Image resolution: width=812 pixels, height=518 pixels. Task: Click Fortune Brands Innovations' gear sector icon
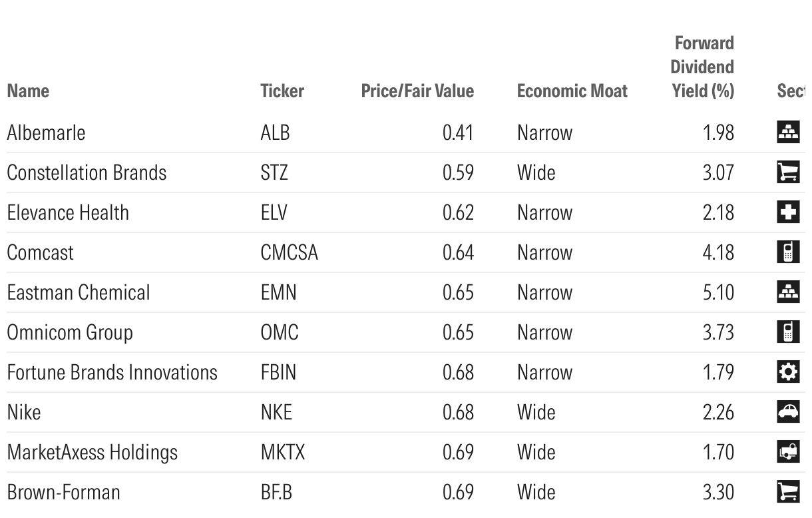pyautogui.click(x=788, y=372)
